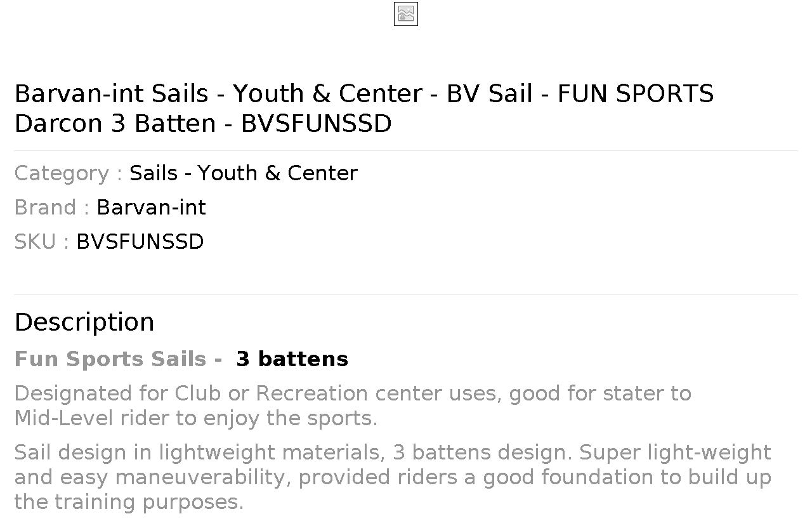Open the Barvan-int brand link
The height and width of the screenshot is (528, 812).
tap(151, 208)
